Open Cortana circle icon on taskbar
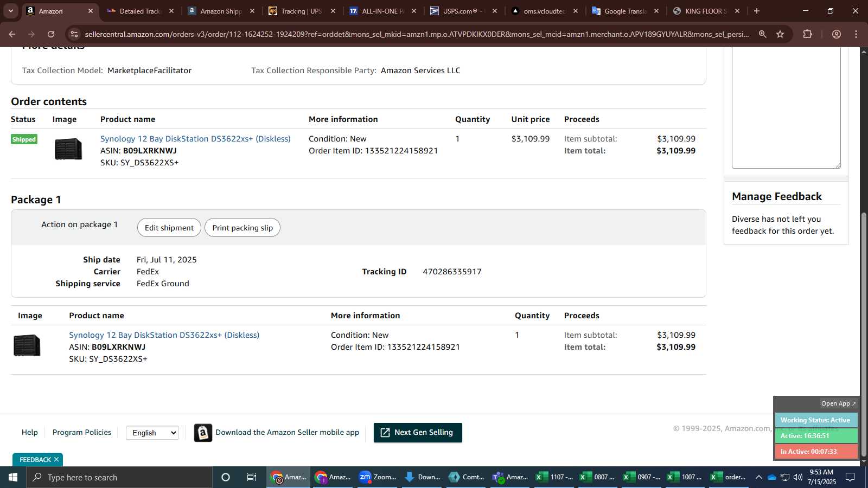This screenshot has height=488, width=868. click(226, 477)
